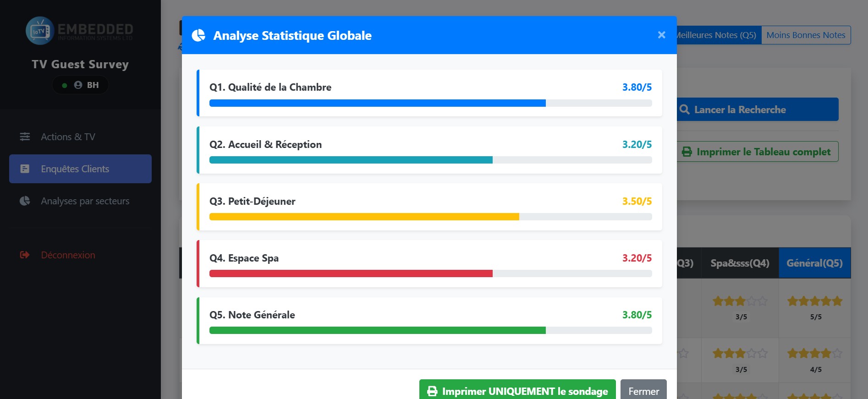Switch to Moins Bonnes Notes tab
Screen dimensions: 868x399
point(806,35)
